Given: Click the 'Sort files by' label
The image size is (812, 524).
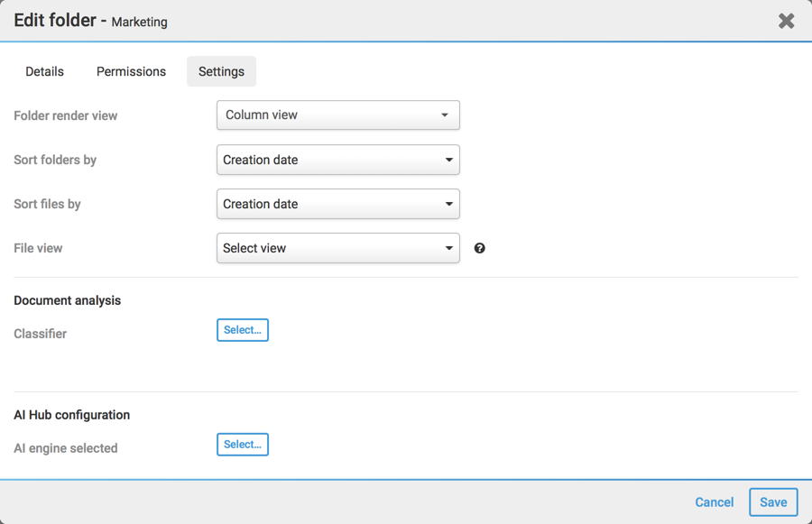Looking at the screenshot, I should pos(47,204).
